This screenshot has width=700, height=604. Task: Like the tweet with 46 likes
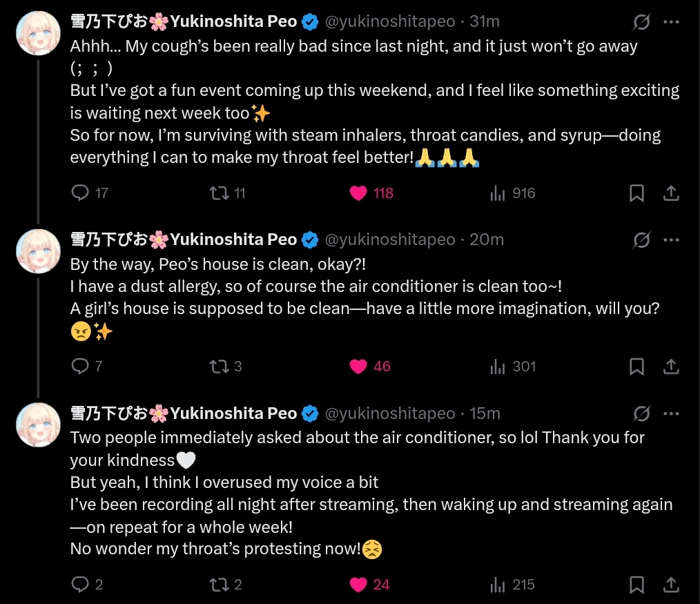tap(358, 366)
